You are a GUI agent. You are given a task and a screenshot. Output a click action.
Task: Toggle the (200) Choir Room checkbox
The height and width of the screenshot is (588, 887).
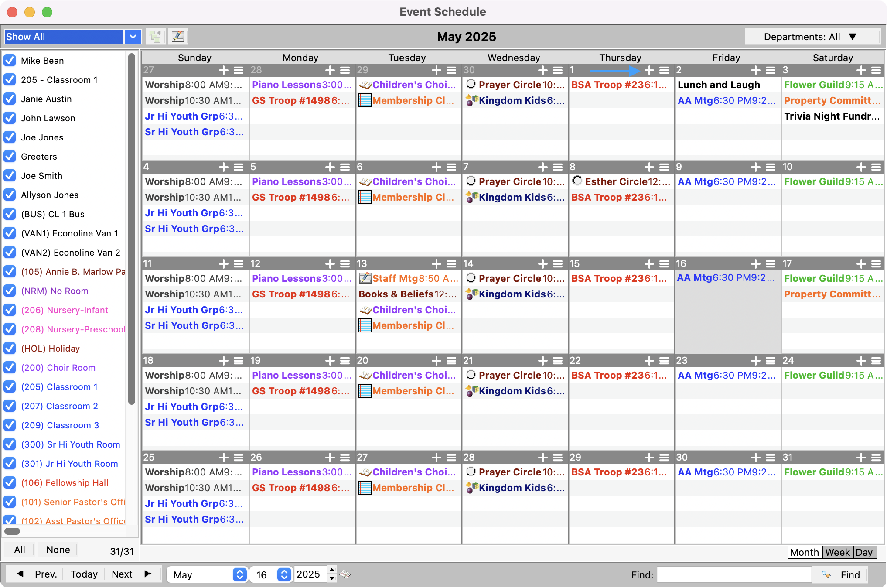pos(10,368)
